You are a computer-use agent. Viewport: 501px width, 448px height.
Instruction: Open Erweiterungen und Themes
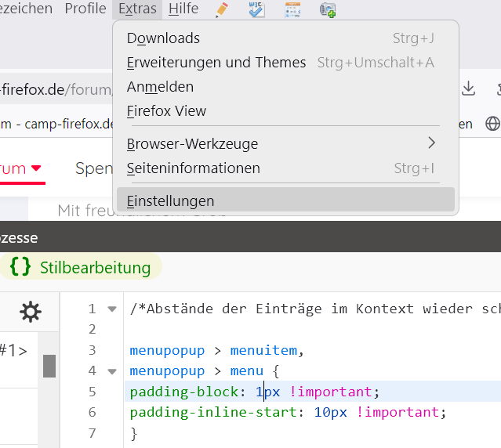pyautogui.click(x=216, y=62)
